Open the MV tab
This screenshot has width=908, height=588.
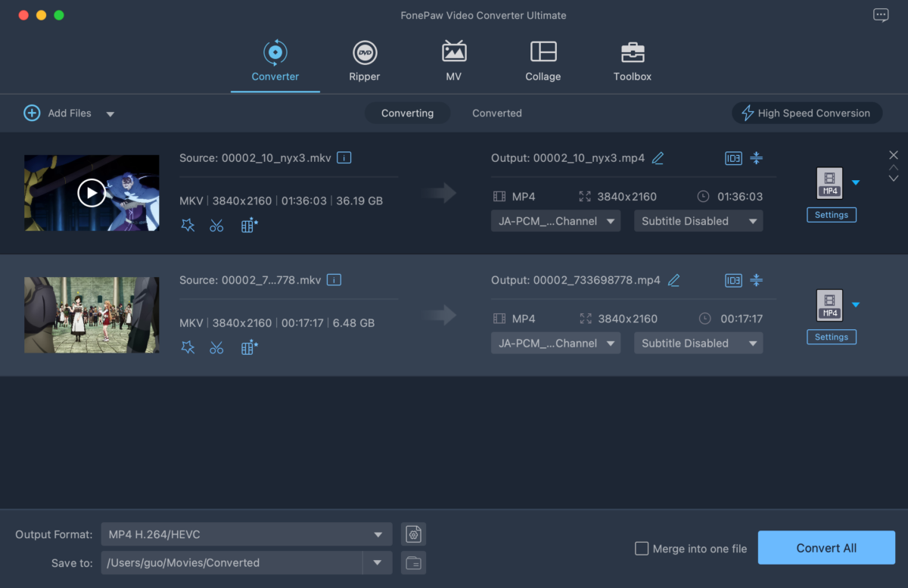click(454, 62)
